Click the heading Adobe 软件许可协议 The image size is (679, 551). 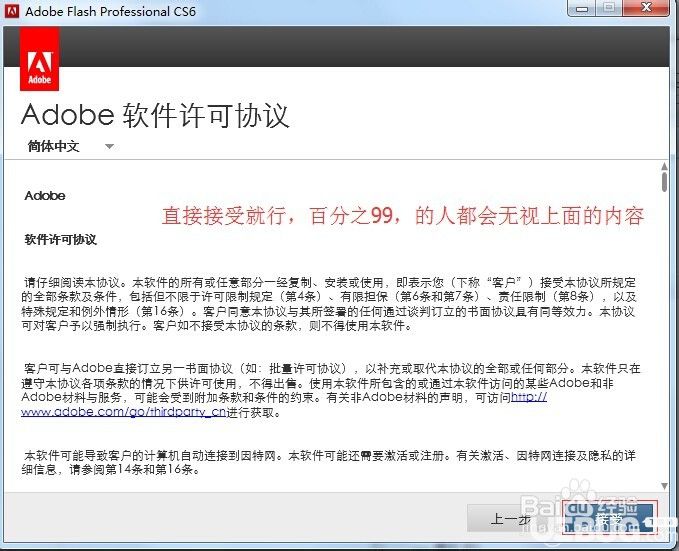point(155,116)
